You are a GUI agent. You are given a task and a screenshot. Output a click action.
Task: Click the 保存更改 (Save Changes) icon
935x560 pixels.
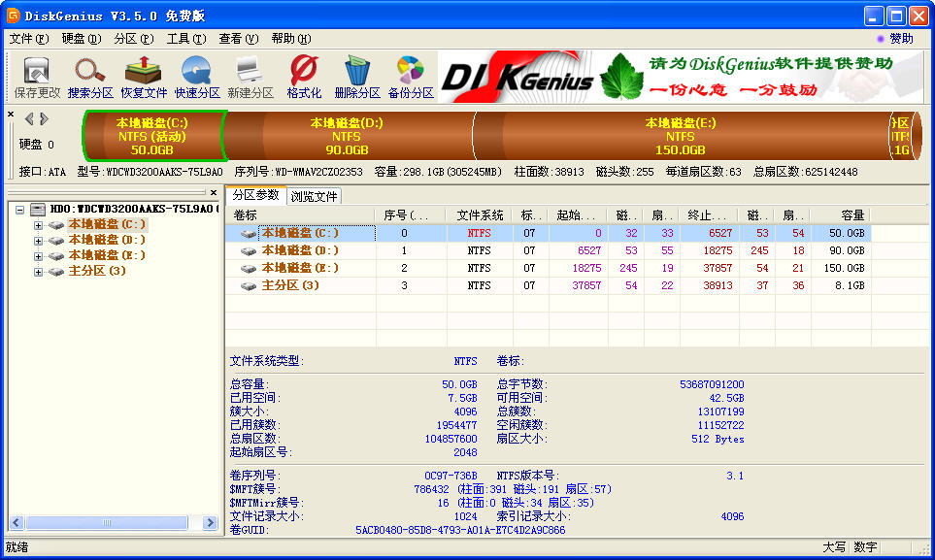click(35, 78)
